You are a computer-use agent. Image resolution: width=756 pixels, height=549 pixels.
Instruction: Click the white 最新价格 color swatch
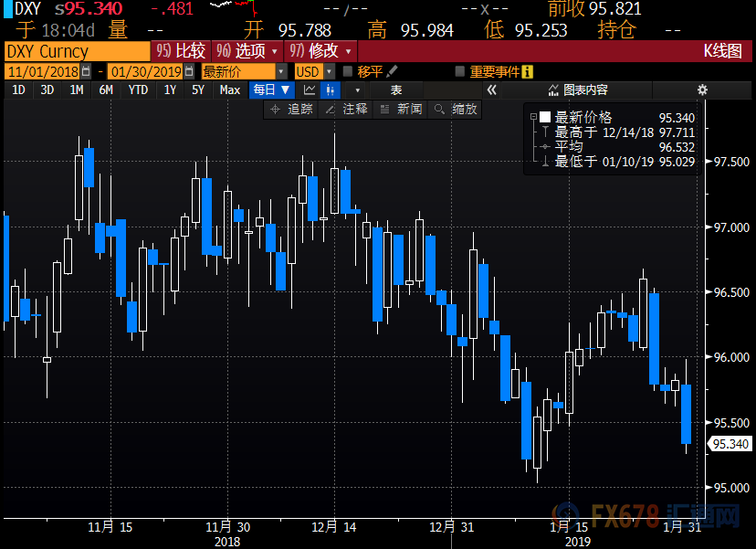click(545, 117)
